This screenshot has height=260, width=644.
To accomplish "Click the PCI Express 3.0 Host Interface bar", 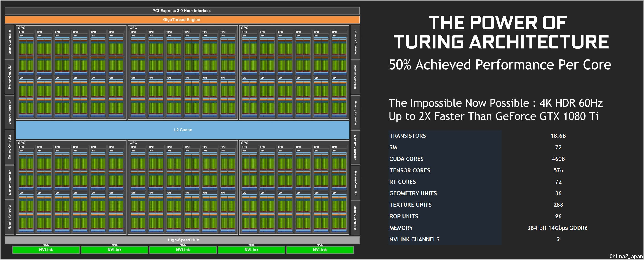I will 182,11.
